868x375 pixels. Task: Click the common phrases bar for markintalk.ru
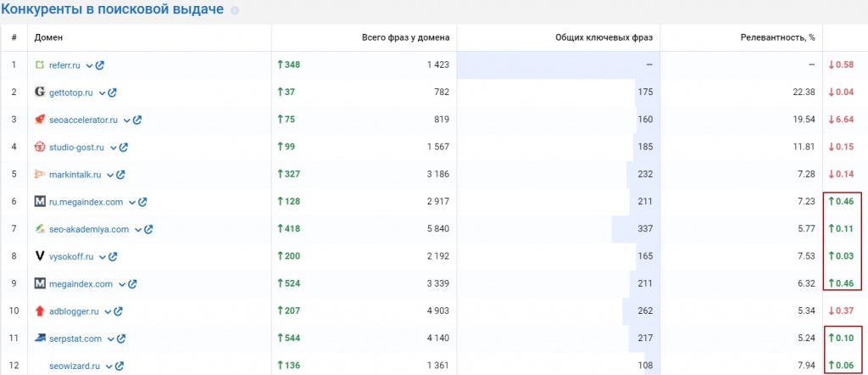click(643, 175)
